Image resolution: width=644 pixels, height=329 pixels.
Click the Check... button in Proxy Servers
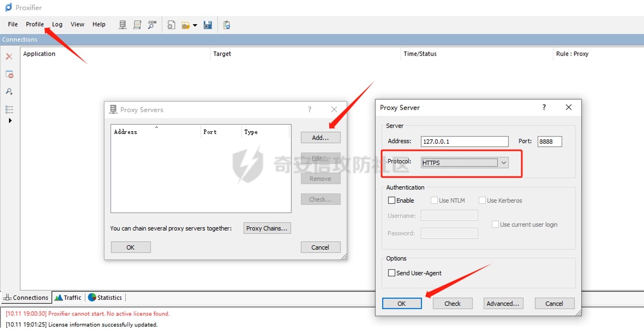tap(320, 199)
